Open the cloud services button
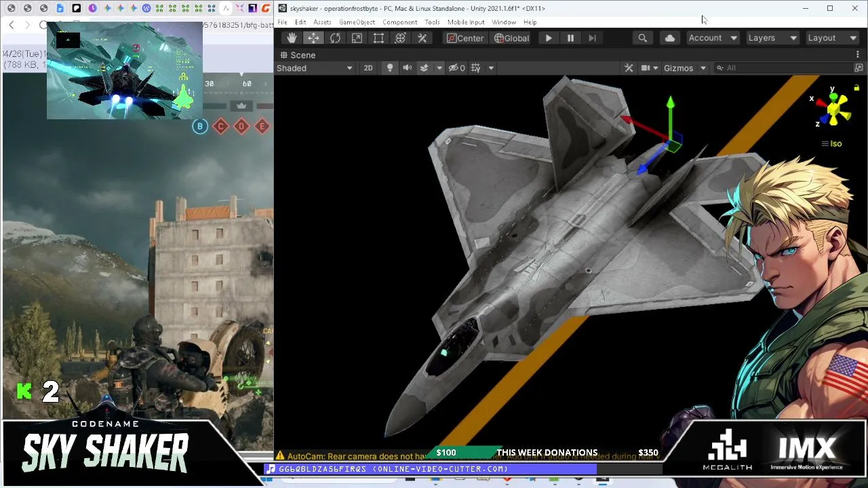 [670, 38]
